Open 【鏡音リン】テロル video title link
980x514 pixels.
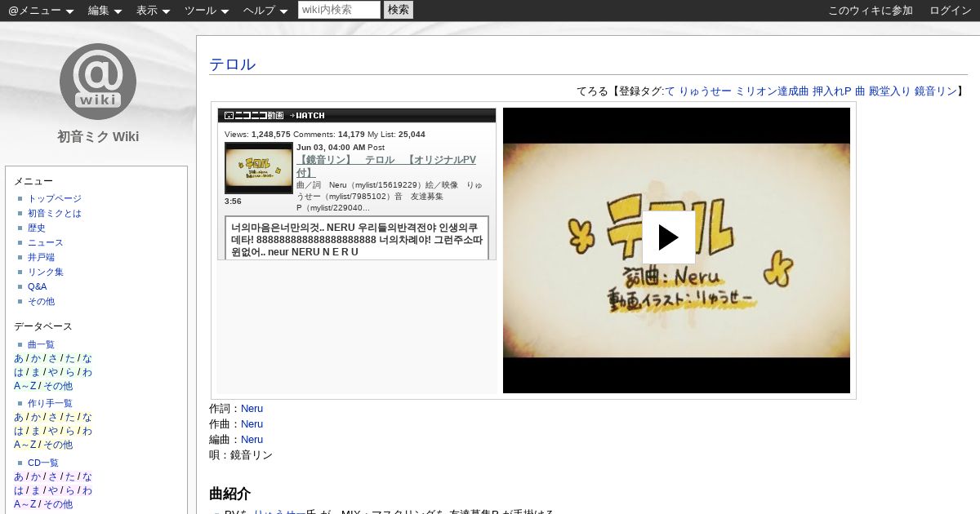(386, 166)
